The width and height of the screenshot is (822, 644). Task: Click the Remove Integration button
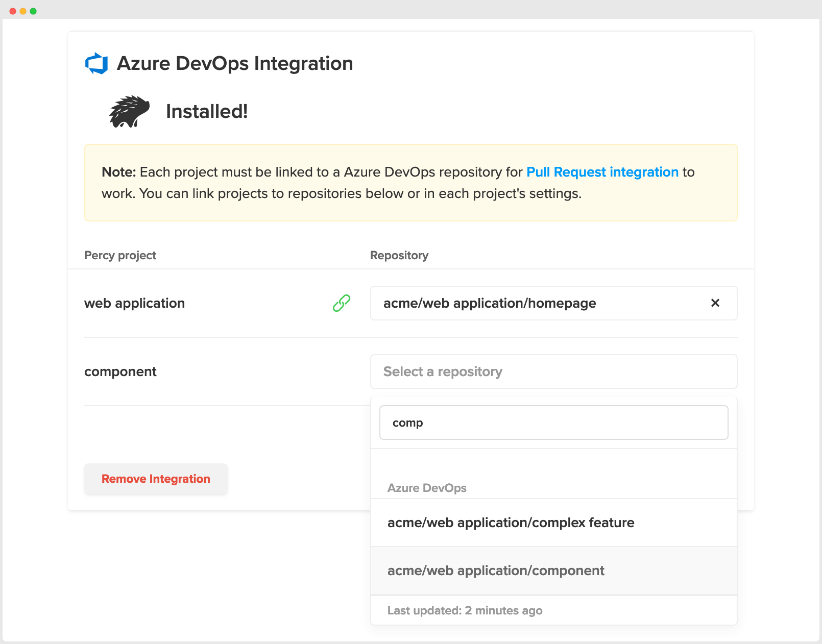click(156, 479)
